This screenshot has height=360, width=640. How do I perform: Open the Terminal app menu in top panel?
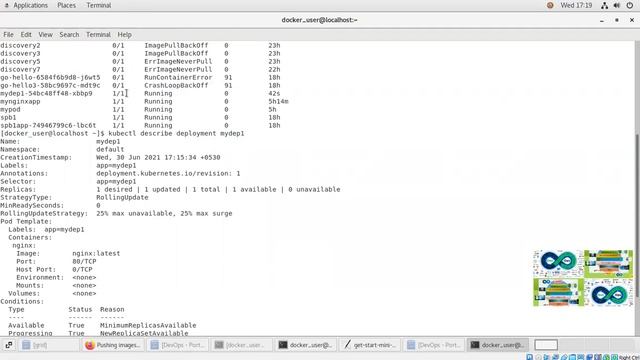98,5
